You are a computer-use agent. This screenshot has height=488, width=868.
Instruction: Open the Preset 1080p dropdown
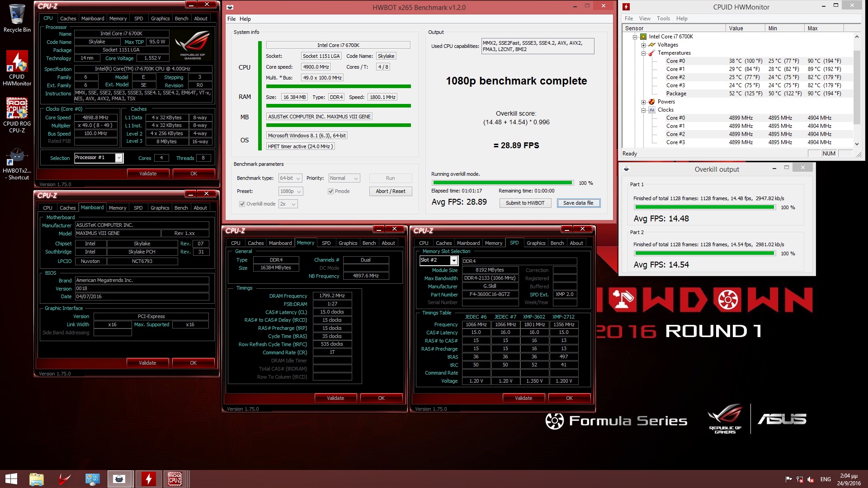click(x=291, y=191)
